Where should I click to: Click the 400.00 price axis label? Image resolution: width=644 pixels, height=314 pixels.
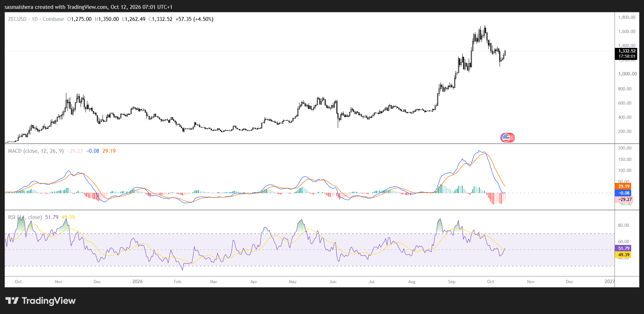click(625, 117)
